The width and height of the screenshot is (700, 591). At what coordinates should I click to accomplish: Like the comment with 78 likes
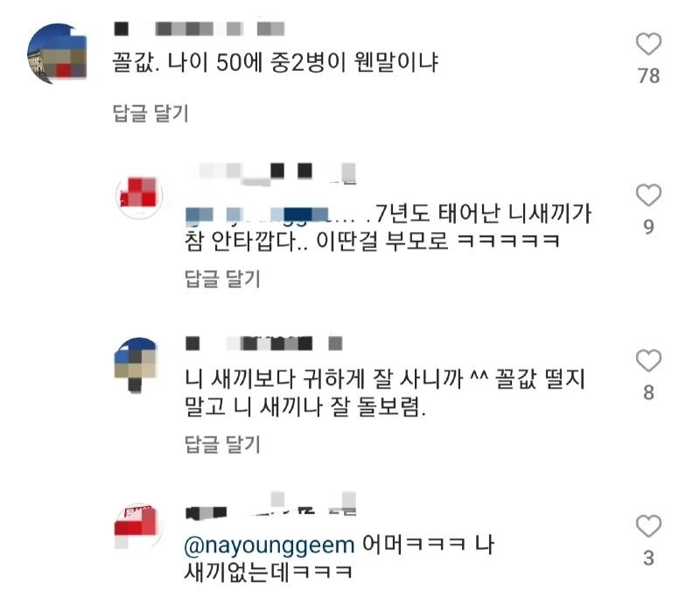tap(648, 45)
